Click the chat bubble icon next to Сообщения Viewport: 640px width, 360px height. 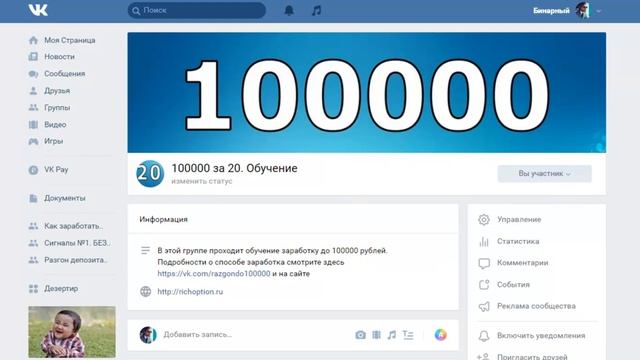pos(33,74)
